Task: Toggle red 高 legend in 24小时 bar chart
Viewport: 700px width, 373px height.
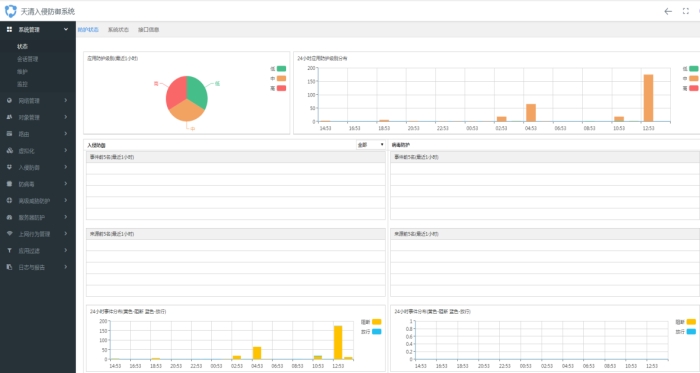Action: tap(693, 88)
